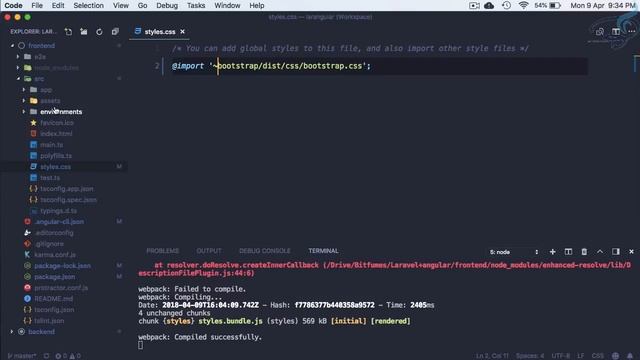This screenshot has height=360, width=640.
Task: Expand the node_modules folder
Action: click(x=18, y=68)
